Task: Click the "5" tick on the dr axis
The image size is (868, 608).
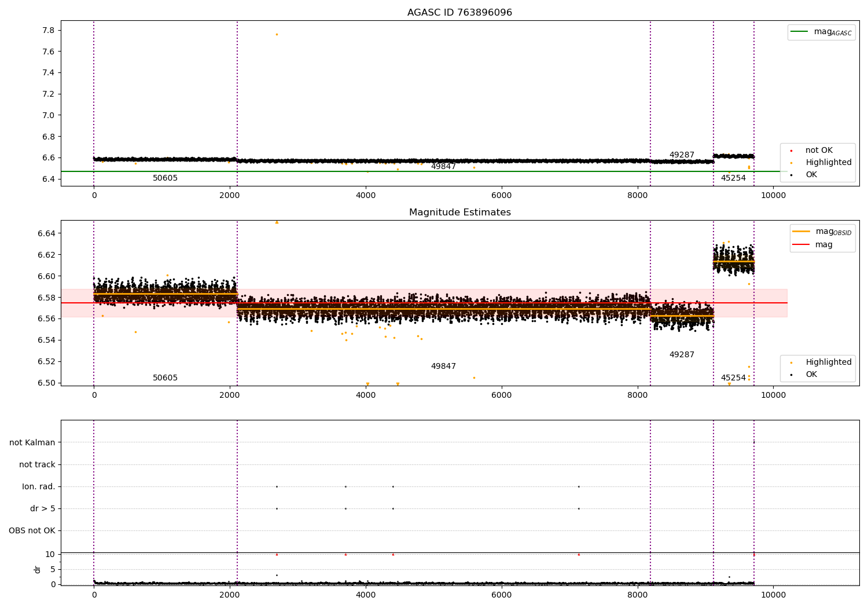Action: [x=53, y=569]
